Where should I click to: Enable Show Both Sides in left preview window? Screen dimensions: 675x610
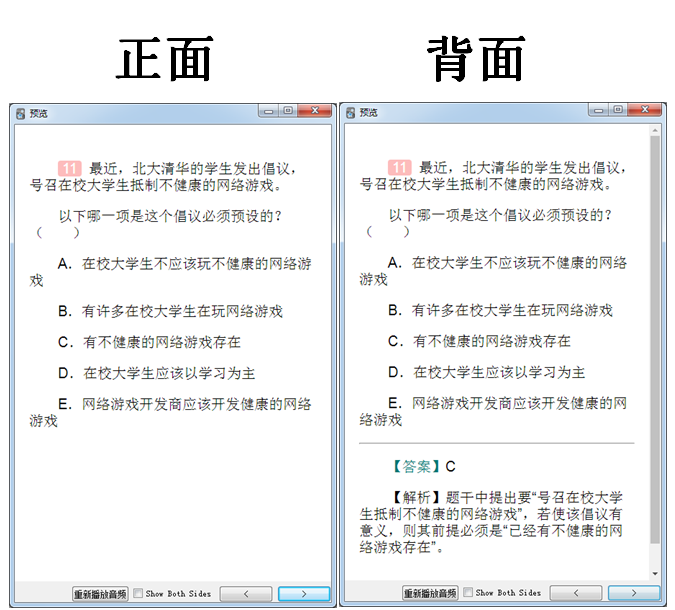coord(138,593)
